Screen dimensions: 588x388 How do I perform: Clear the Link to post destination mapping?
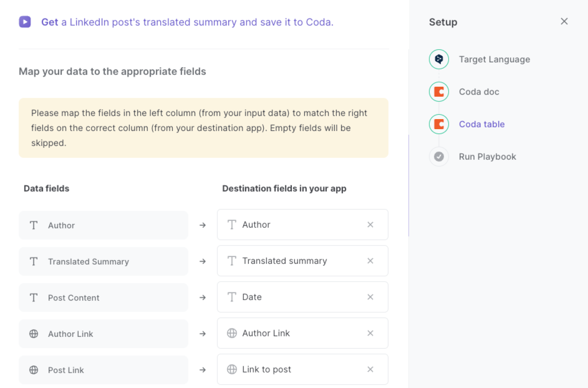[x=370, y=369]
